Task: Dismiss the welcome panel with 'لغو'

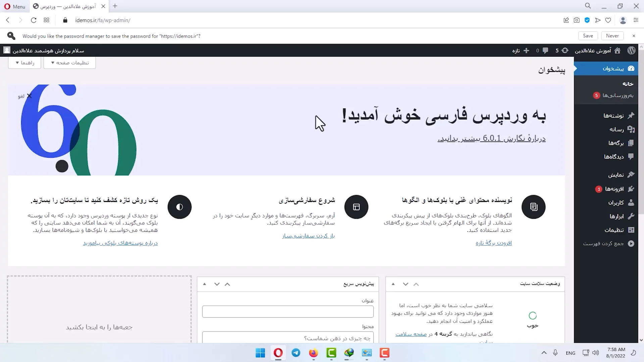Action: [25, 96]
